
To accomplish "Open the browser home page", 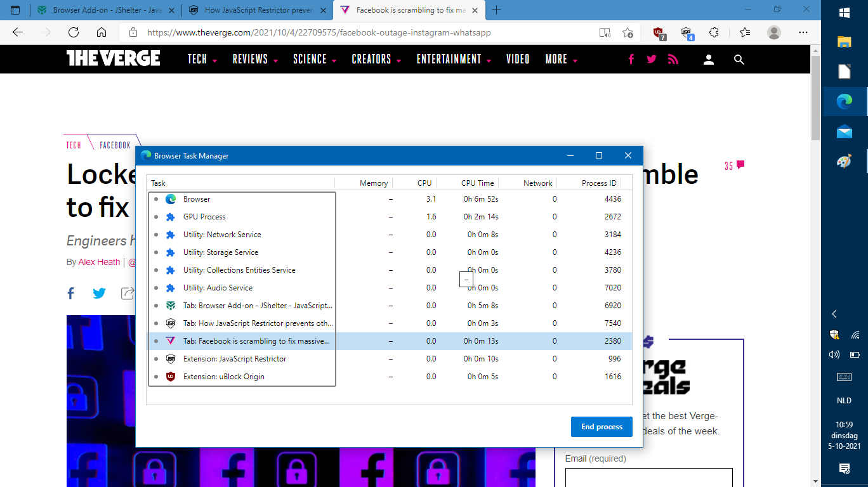I will (x=102, y=32).
